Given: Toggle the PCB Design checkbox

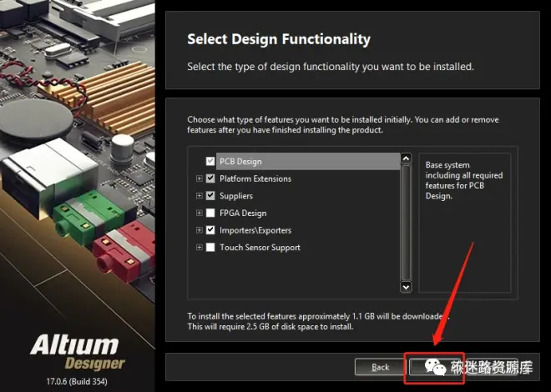Looking at the screenshot, I should tap(210, 162).
